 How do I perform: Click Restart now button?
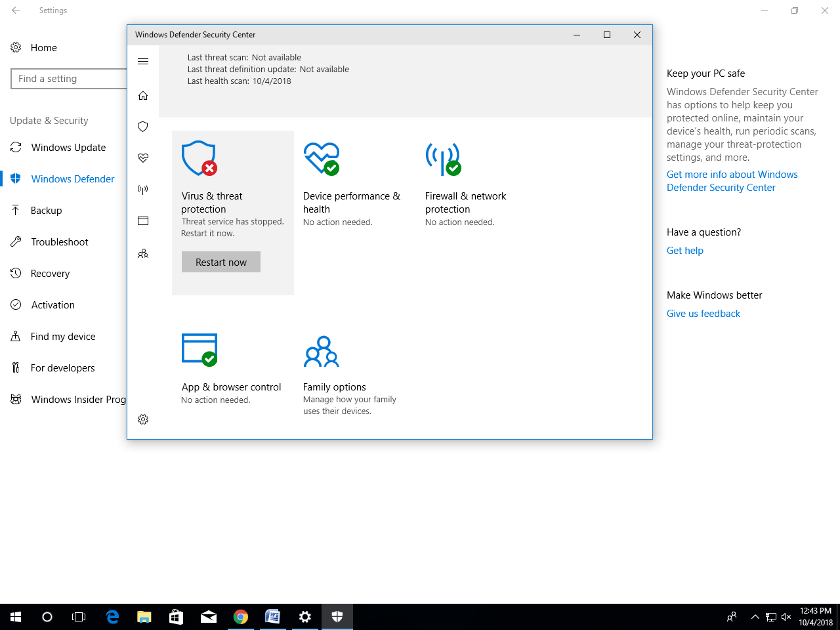pos(221,262)
